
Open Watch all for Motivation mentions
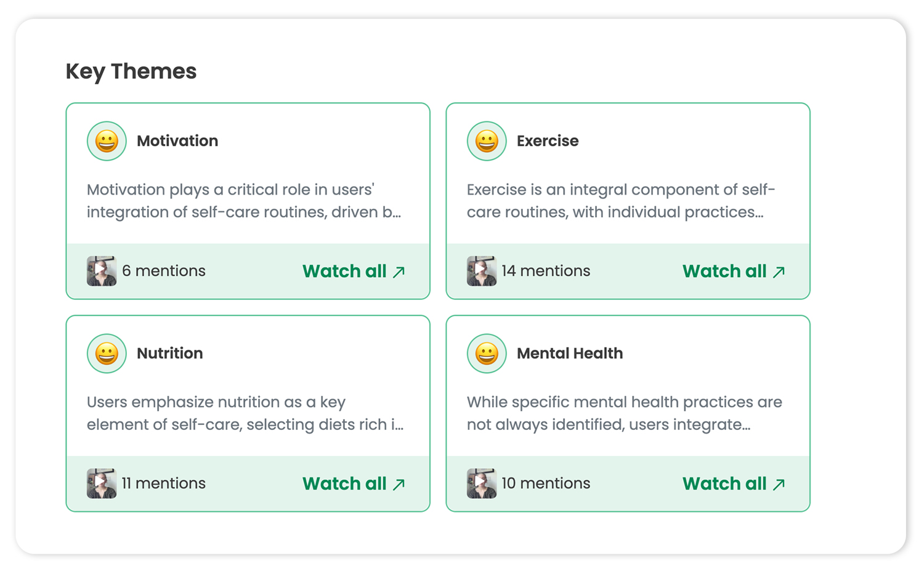click(354, 271)
